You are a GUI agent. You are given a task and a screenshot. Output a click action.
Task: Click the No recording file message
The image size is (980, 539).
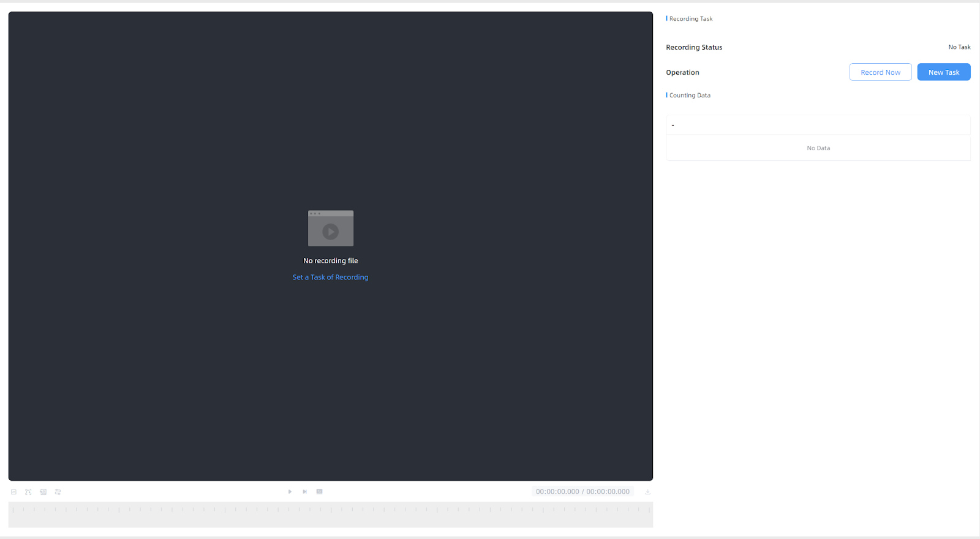point(331,261)
